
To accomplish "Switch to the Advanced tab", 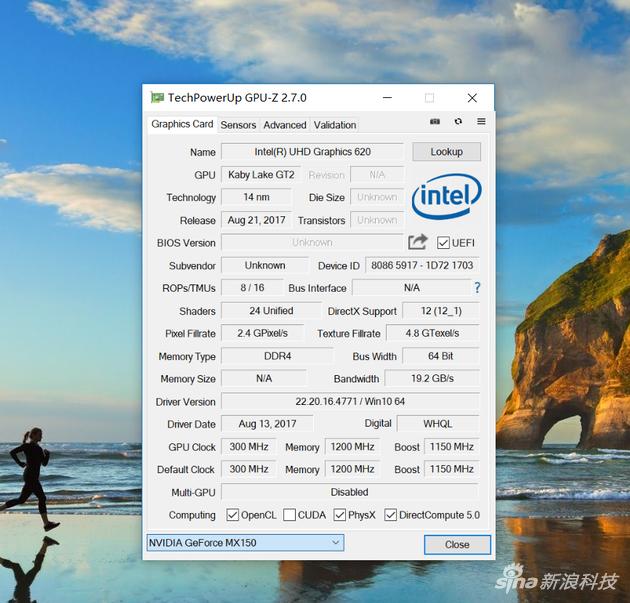I will click(285, 125).
